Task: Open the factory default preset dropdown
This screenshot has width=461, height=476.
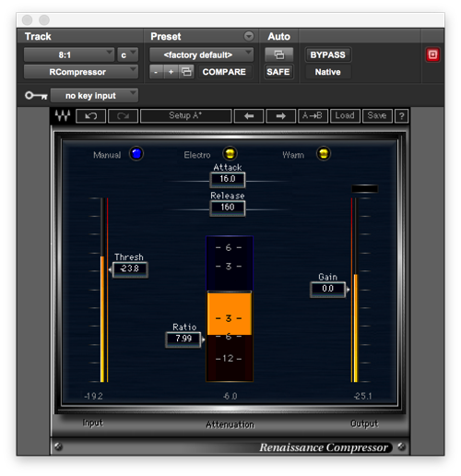Action: point(201,55)
